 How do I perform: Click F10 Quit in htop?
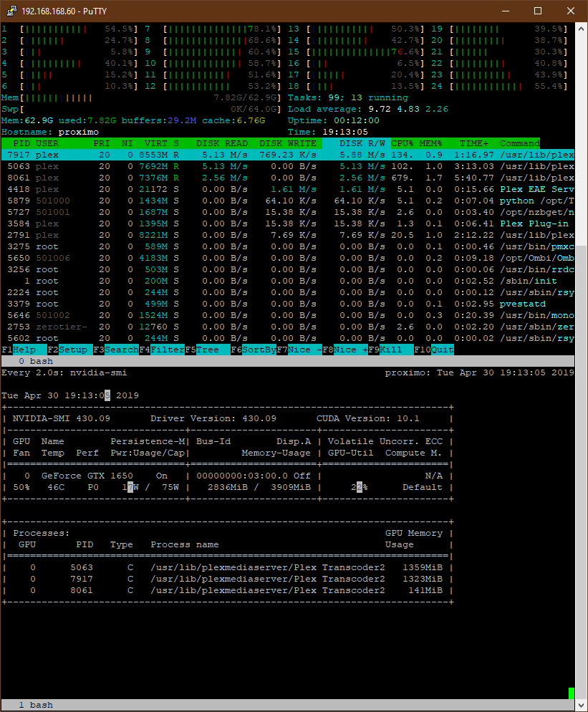(433, 350)
